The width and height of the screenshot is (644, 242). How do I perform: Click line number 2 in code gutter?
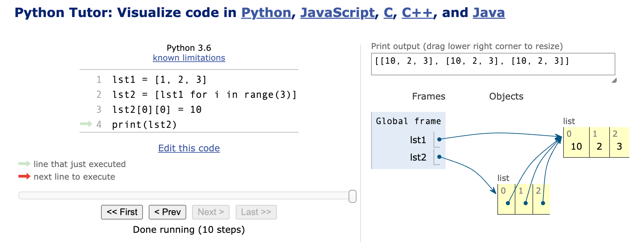tap(99, 95)
